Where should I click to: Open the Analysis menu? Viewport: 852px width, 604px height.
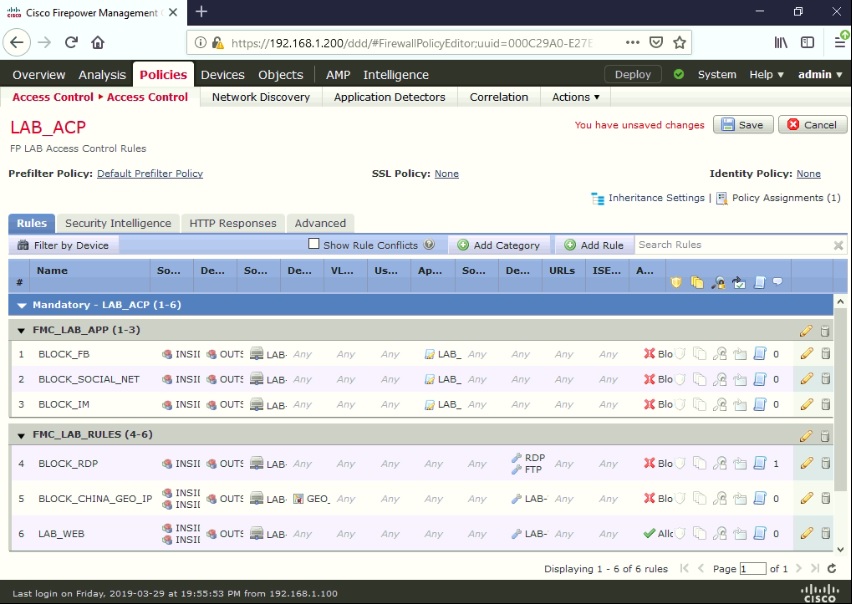pyautogui.click(x=100, y=74)
